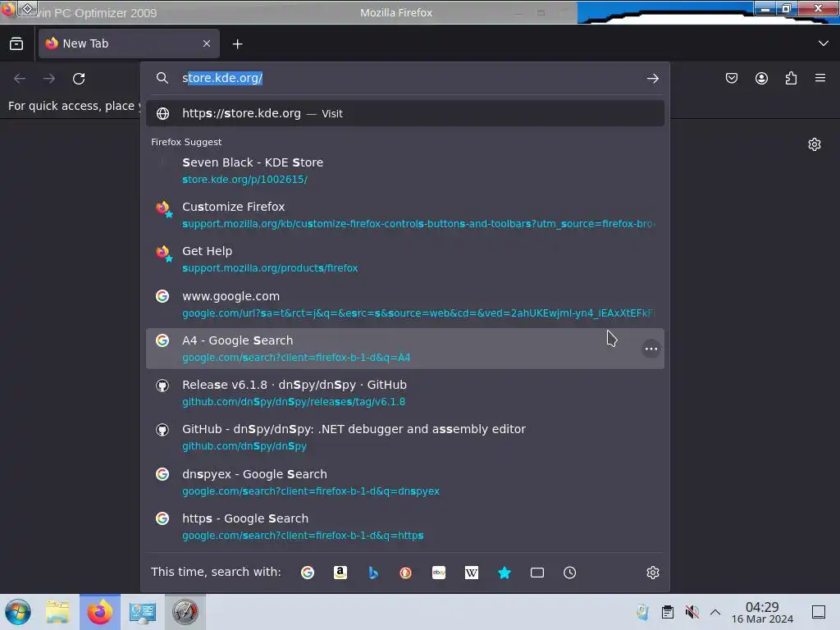Open A4 - Google Search suggestion
Viewport: 840px width, 630px height.
405,349
